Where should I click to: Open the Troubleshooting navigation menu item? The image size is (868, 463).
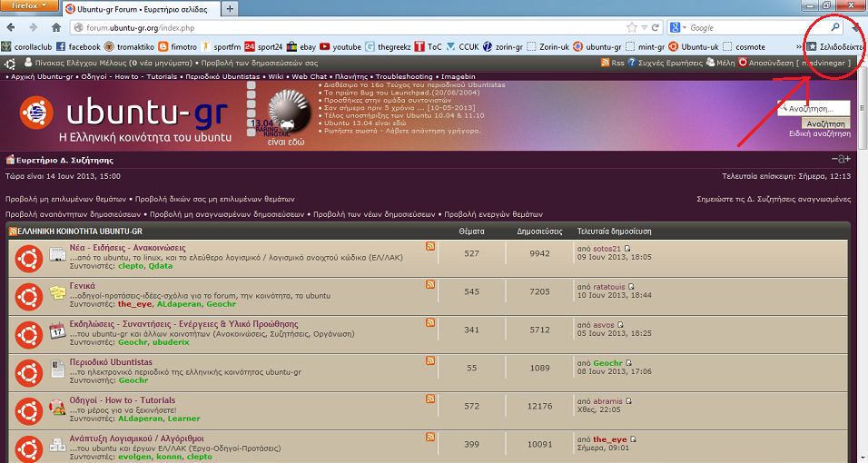[x=404, y=77]
